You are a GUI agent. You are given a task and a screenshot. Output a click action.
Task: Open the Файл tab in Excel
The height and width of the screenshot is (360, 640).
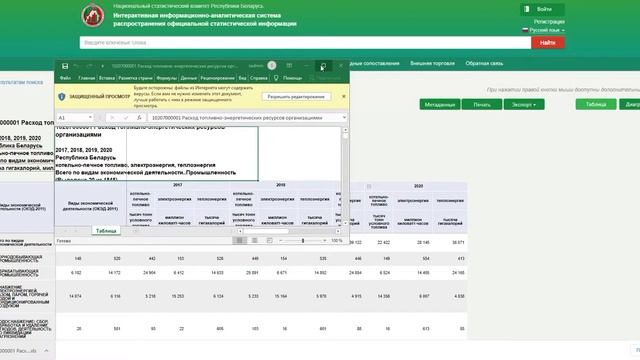coord(65,78)
